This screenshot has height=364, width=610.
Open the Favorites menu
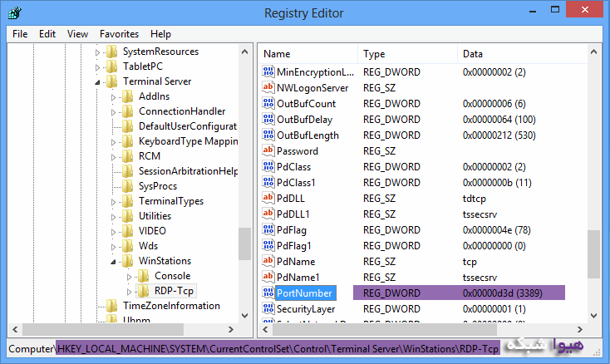pos(119,34)
